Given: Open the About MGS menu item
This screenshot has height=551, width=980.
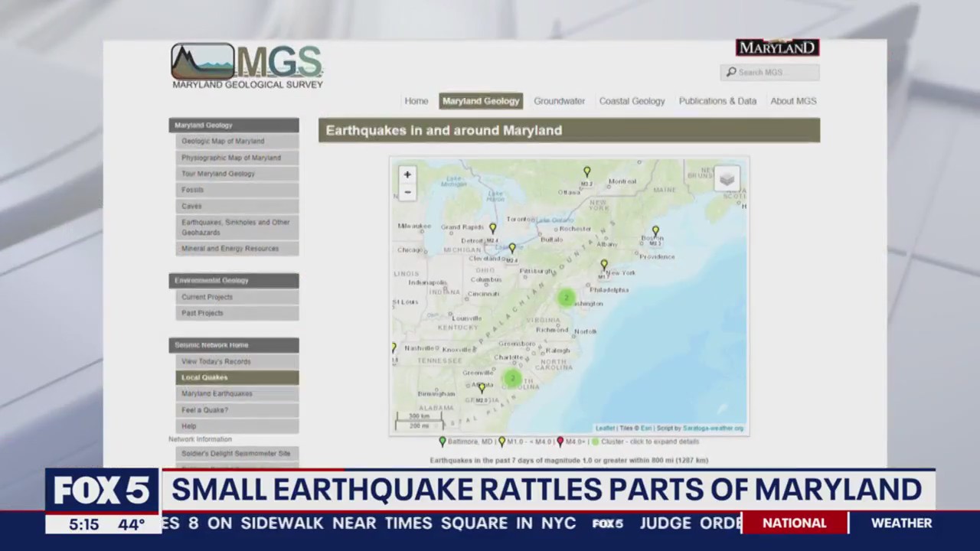Looking at the screenshot, I should 793,101.
